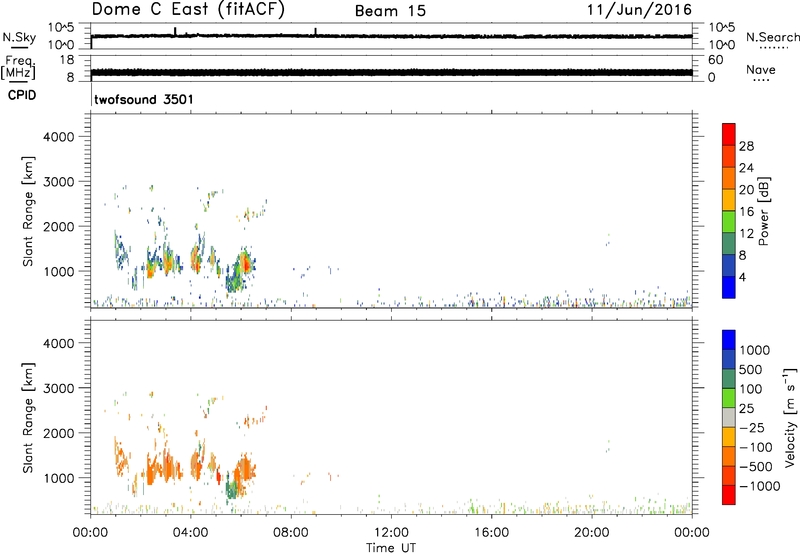
Task: Click the gray −25 to 25 velocity swatch
Action: [729, 417]
